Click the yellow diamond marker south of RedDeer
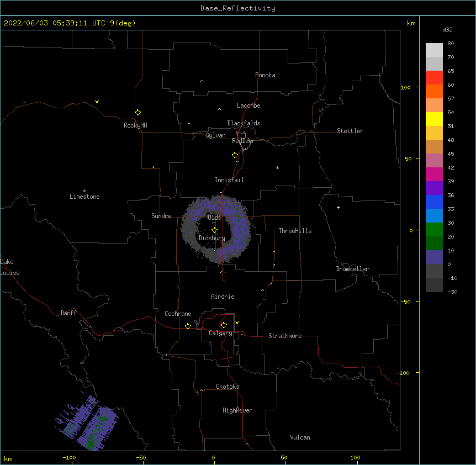The width and height of the screenshot is (476, 465). pyautogui.click(x=235, y=155)
